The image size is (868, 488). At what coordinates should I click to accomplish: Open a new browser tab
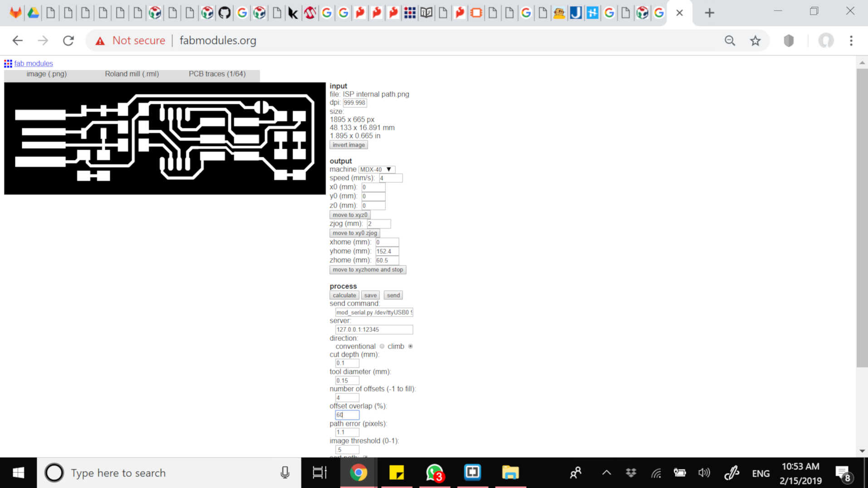click(x=709, y=13)
